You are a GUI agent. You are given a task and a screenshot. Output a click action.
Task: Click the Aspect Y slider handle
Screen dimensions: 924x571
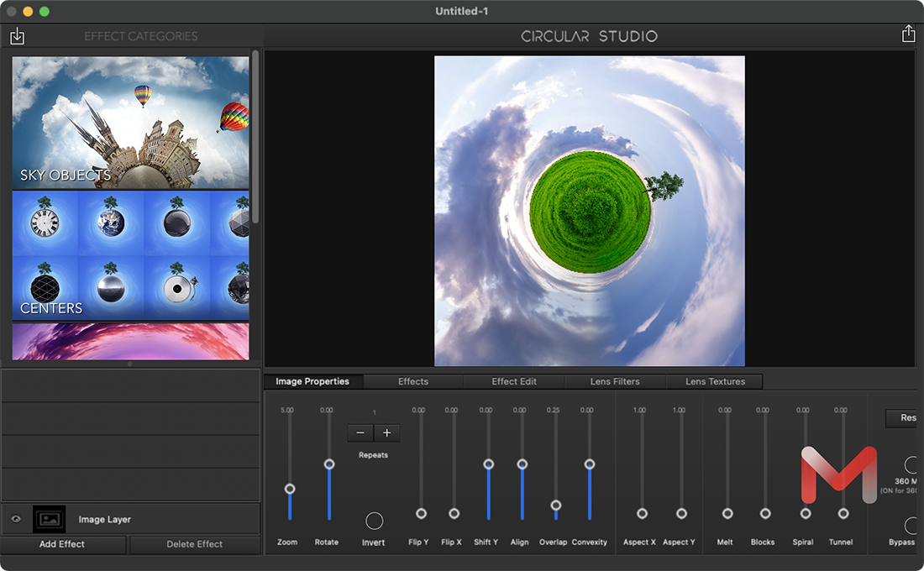[681, 513]
